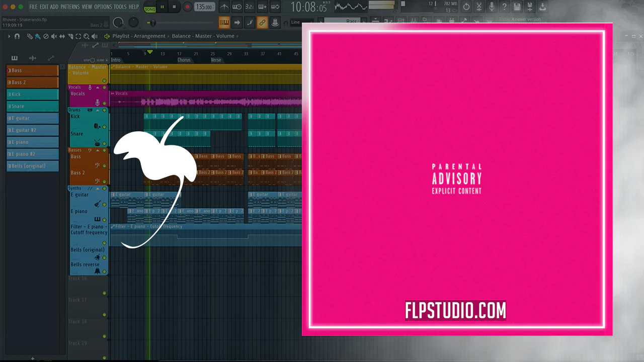Select the playlist Delete tool
Image resolution: width=644 pixels, height=362 pixels.
point(46,36)
